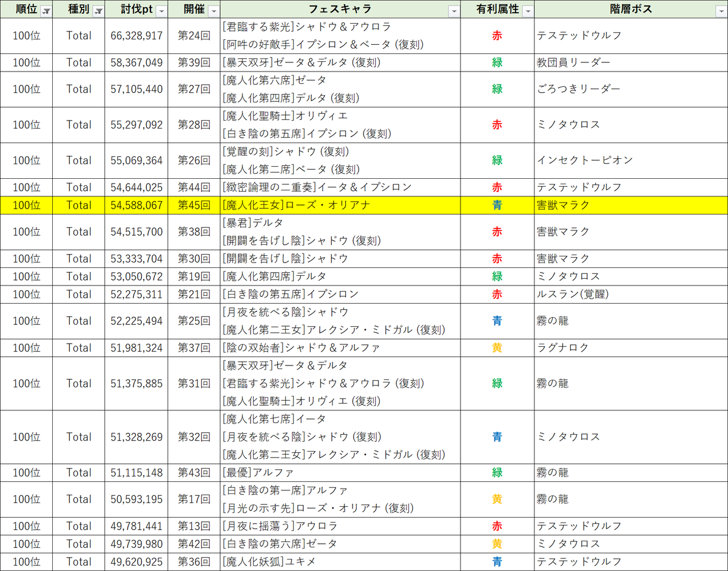The height and width of the screenshot is (571, 728).
Task: Click the highlighted 第45回 cell
Action: [x=194, y=205]
